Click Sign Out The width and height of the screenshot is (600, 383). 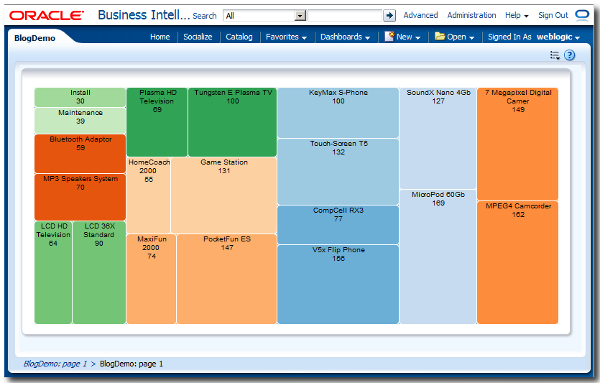tap(553, 15)
